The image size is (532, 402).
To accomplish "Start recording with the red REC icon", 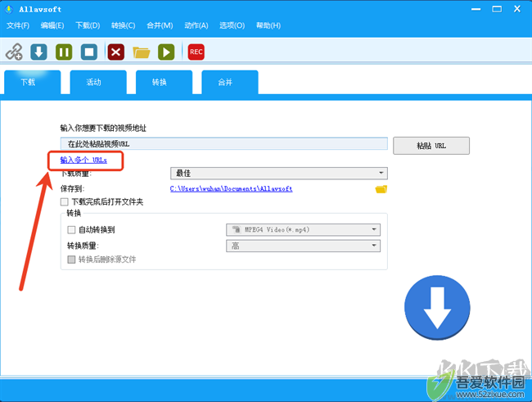I will coord(196,52).
